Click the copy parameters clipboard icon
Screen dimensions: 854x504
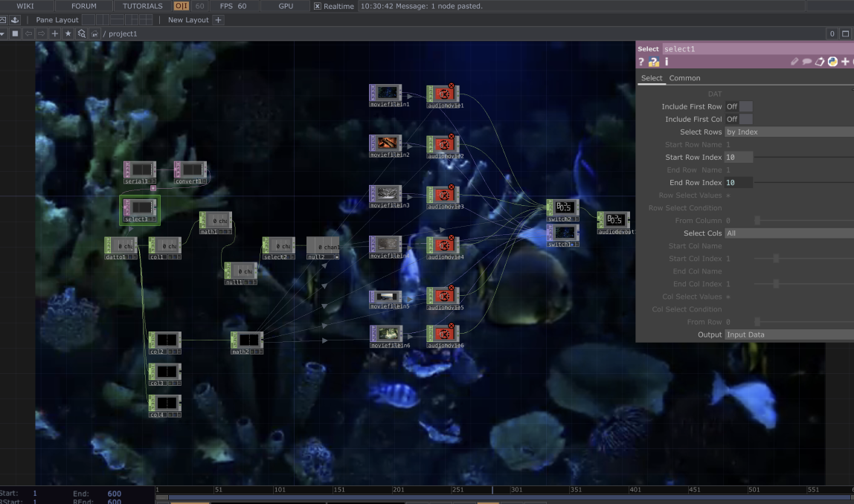pos(821,62)
